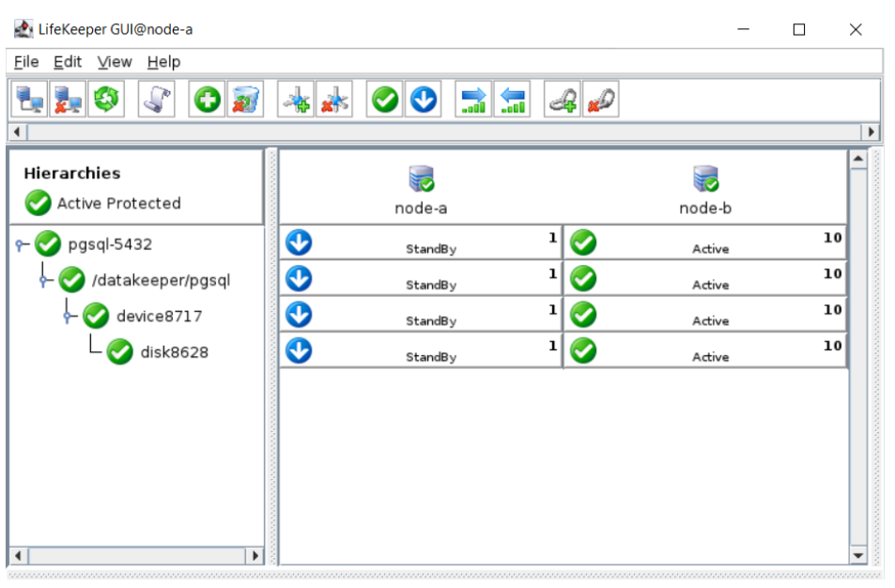The width and height of the screenshot is (895, 588).
Task: Click StandBy text in pgsql-5432 row
Action: pos(431,249)
